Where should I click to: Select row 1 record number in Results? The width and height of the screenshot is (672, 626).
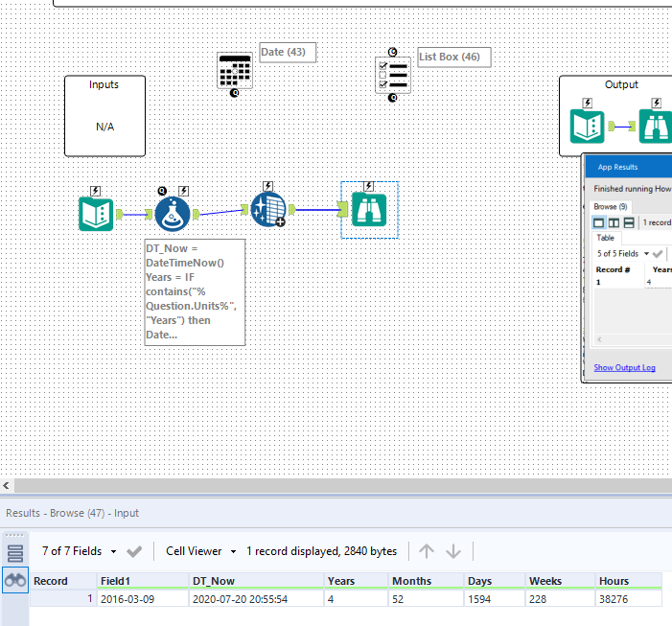[x=63, y=599]
